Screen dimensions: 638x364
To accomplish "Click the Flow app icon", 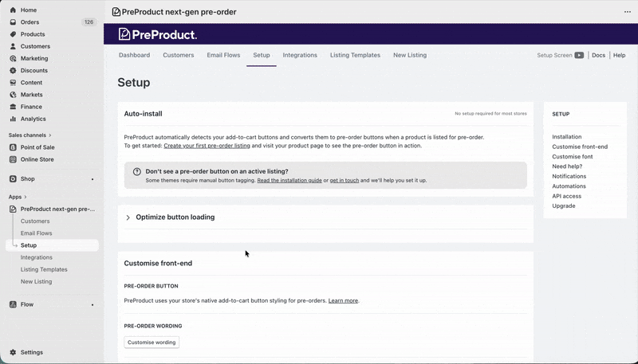I will [x=13, y=304].
